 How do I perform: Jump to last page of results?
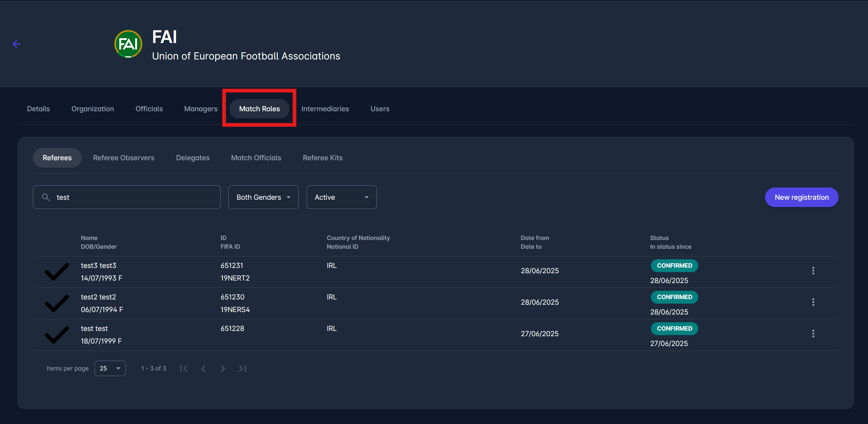pyautogui.click(x=242, y=368)
